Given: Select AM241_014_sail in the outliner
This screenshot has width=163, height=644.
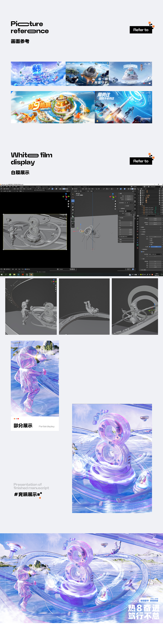Looking at the screenshot, I should coord(149,211).
